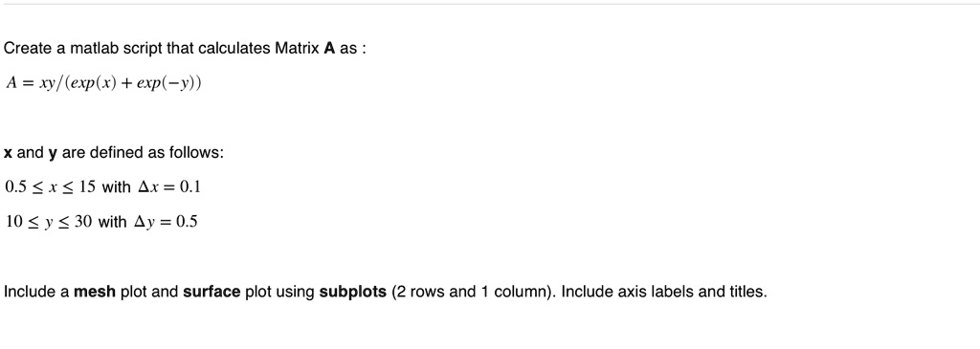
Task: Click the "A =" at the formula start
Action: pyautogui.click(x=19, y=83)
